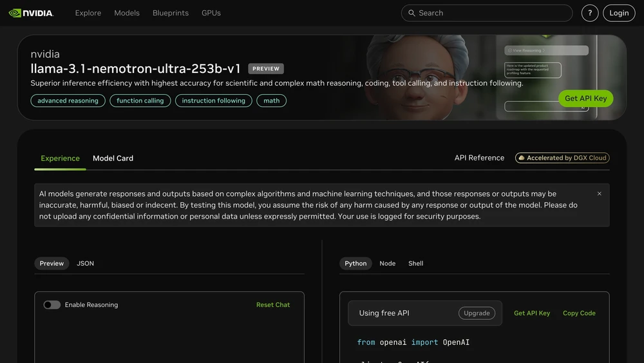Switch code sample to Shell
The width and height of the screenshot is (644, 363).
(x=415, y=264)
